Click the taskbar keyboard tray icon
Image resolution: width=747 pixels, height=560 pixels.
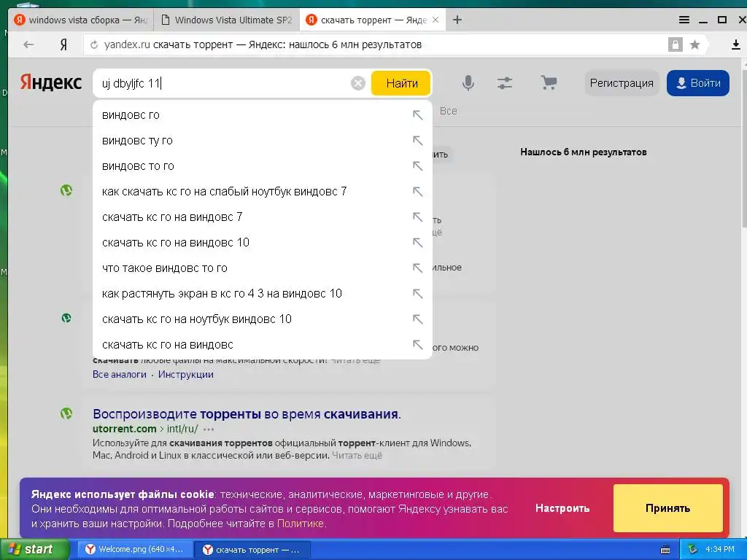click(x=665, y=550)
